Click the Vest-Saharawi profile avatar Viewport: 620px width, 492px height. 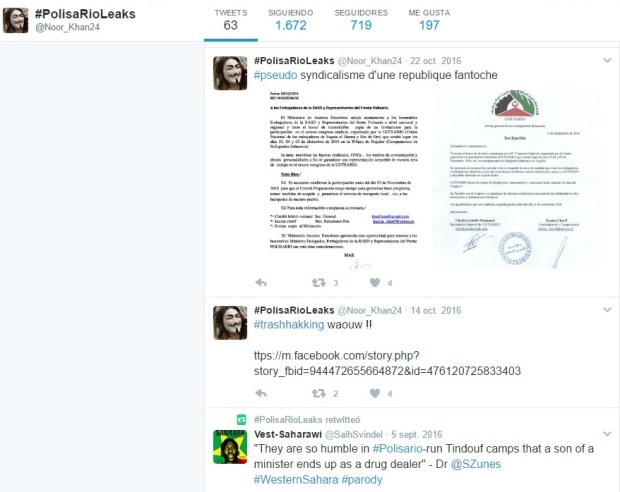click(229, 448)
